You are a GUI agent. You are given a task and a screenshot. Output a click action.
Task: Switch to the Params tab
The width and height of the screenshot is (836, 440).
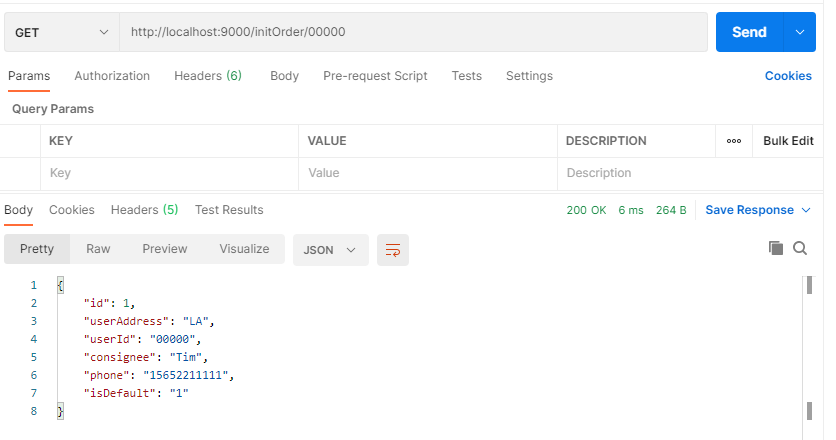[29, 76]
